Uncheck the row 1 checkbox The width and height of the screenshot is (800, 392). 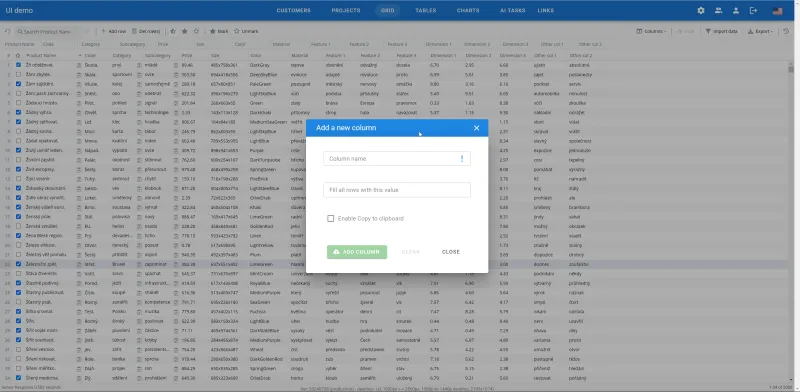click(18, 65)
